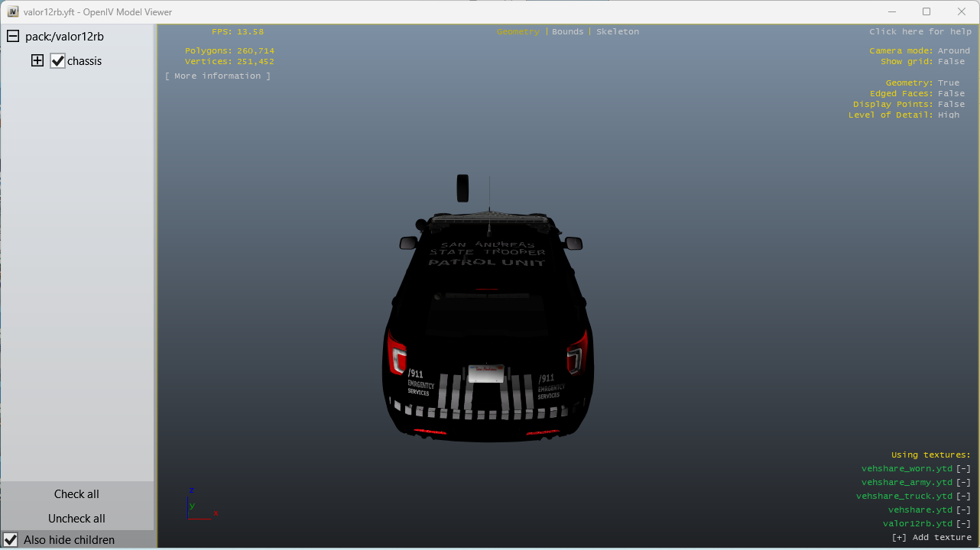Screen dimensions: 980x550
Task: Open the Click here for help link
Action: pos(920,32)
